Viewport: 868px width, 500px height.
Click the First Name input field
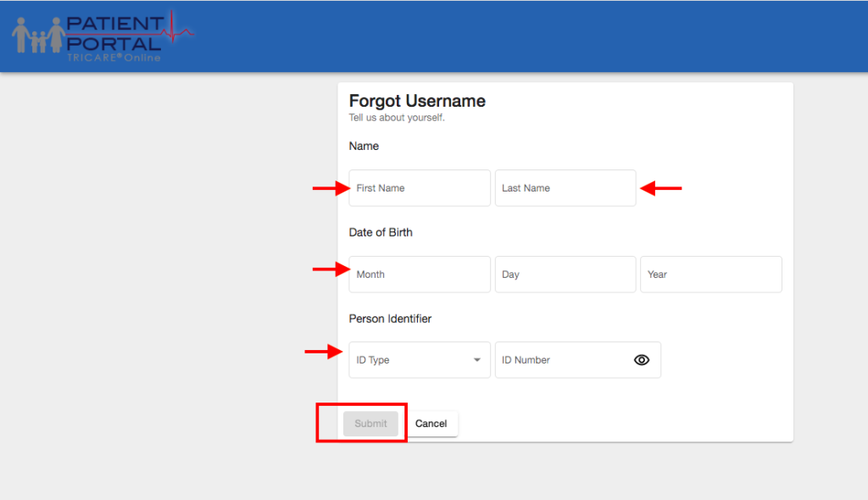[419, 187]
